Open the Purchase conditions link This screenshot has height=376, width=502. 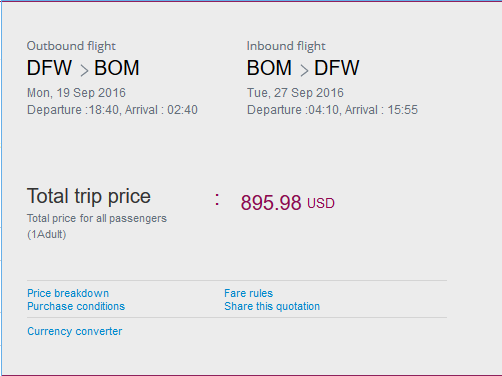[76, 306]
